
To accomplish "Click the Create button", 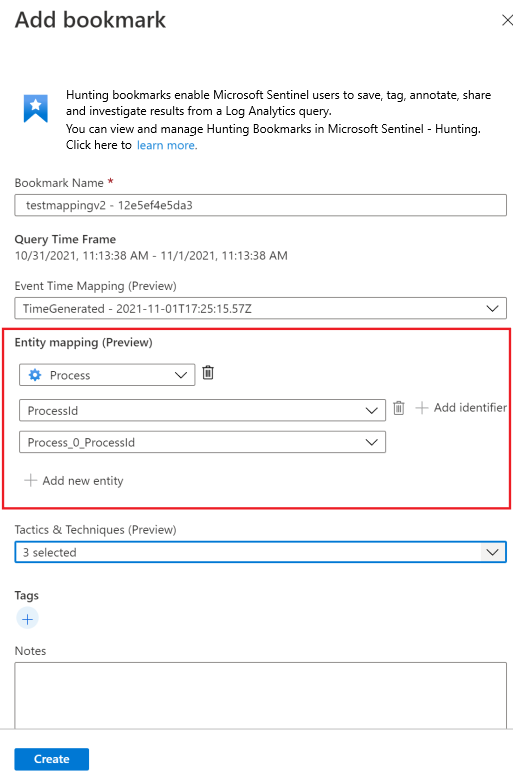I will pyautogui.click(x=52, y=759).
